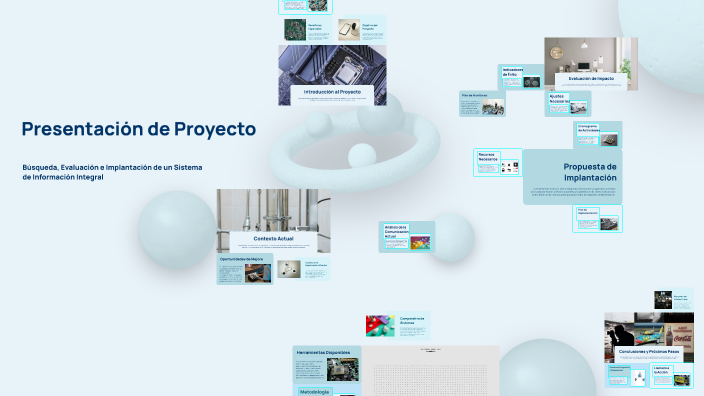Select the Comparativa de Sistemas subtopic

click(397, 326)
